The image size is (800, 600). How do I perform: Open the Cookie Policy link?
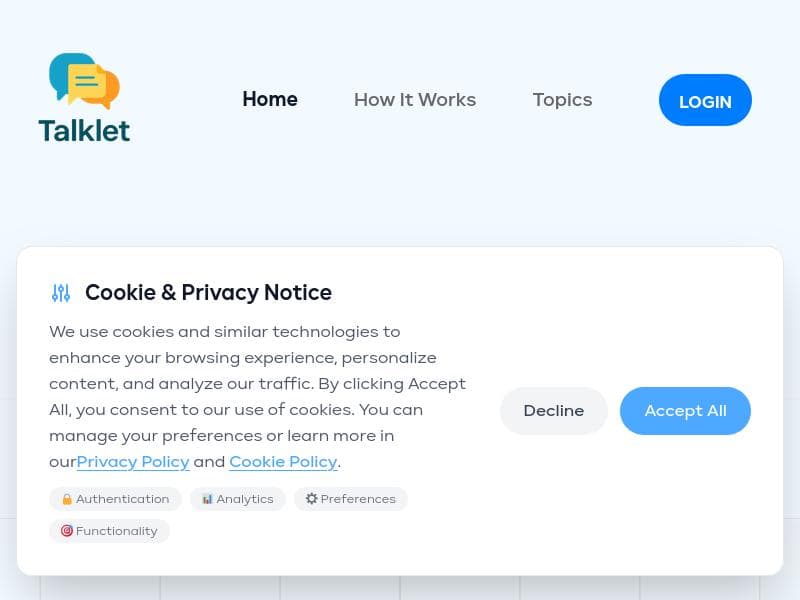(x=283, y=461)
